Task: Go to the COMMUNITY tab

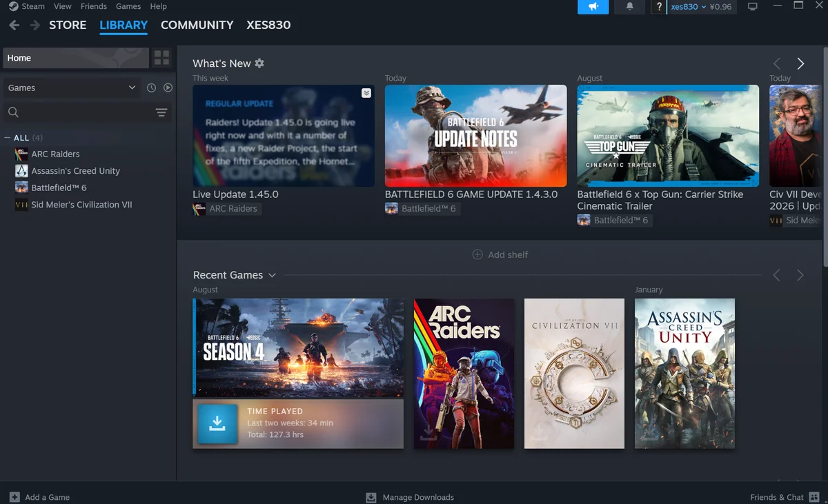Action: coord(197,25)
